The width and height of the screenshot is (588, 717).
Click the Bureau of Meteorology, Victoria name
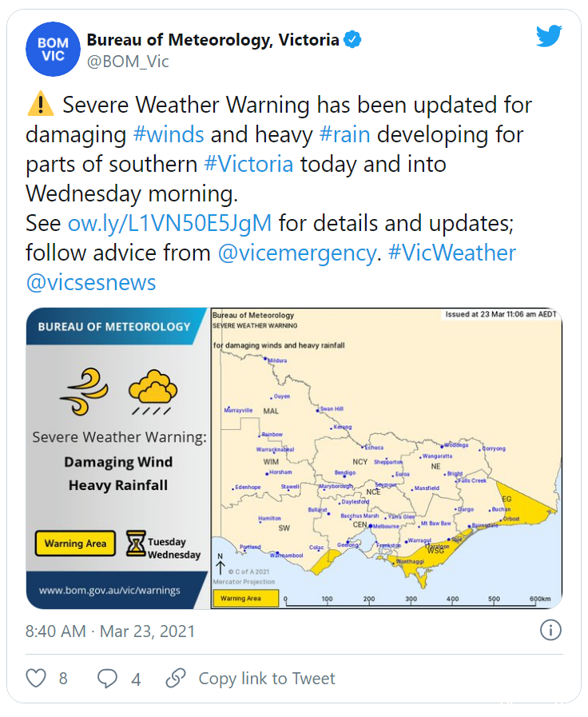tap(213, 40)
